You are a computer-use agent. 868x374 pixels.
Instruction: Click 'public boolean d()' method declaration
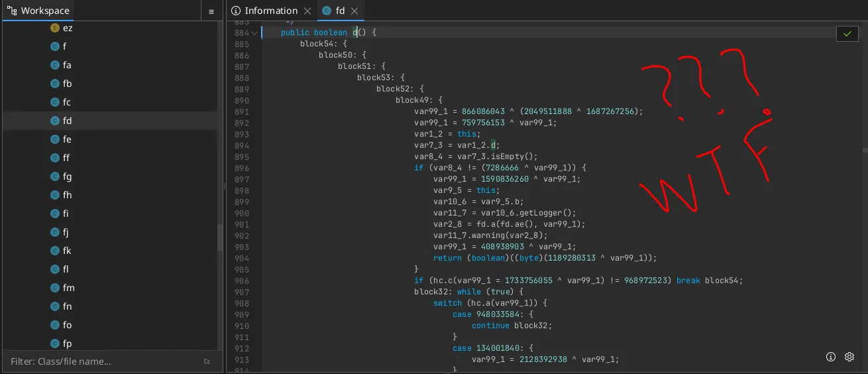(328, 32)
